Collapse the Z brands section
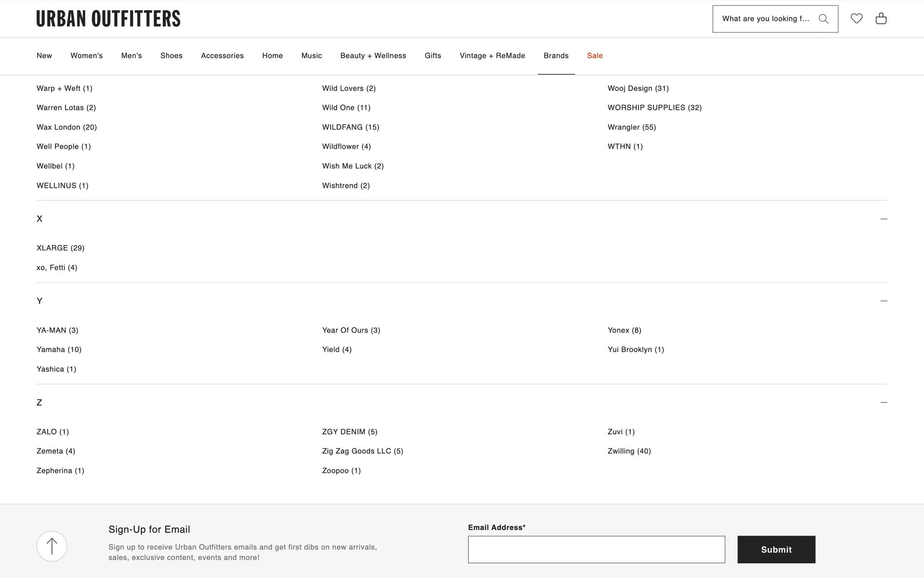Viewport: 924px width, 578px height. (x=884, y=403)
